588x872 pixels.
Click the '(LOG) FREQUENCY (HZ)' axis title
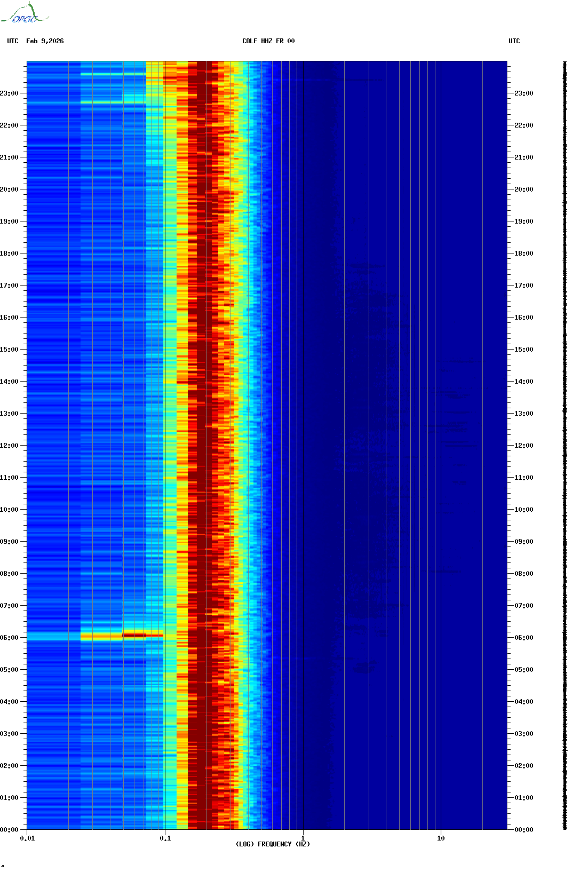273,844
